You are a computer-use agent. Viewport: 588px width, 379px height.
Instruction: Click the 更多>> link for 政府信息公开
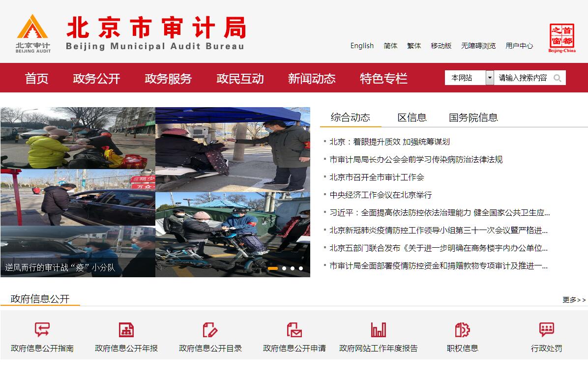pyautogui.click(x=574, y=300)
